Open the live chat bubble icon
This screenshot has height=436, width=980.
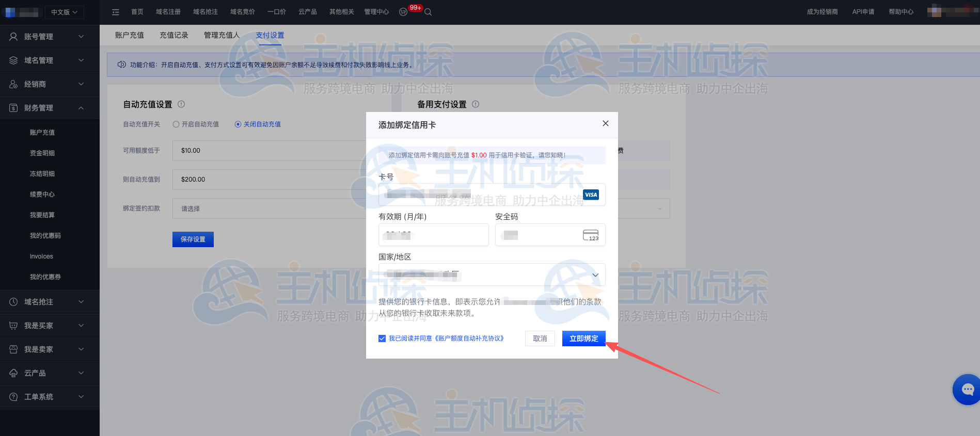(967, 390)
